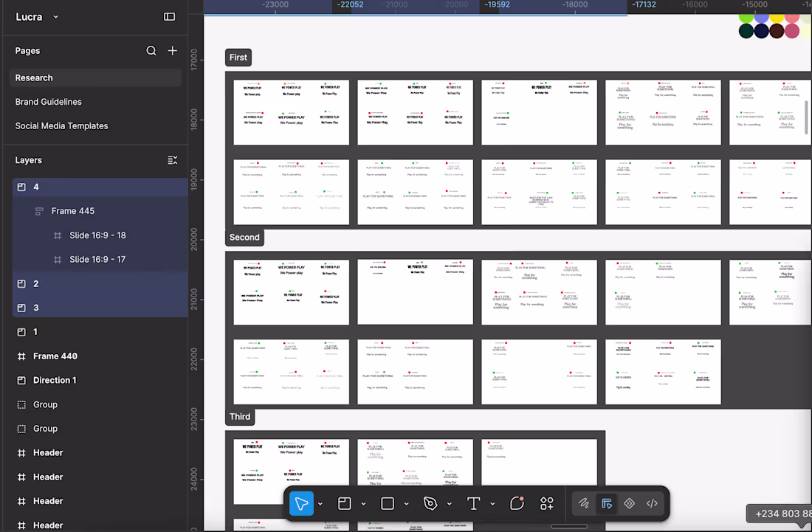Viewport: 812px width, 532px height.
Task: Click the dark green color circle
Action: (746, 31)
